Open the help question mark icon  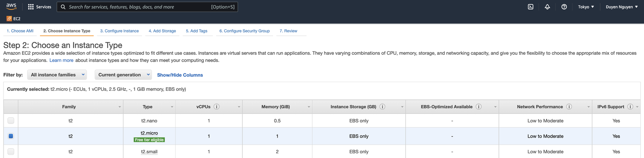tap(564, 7)
